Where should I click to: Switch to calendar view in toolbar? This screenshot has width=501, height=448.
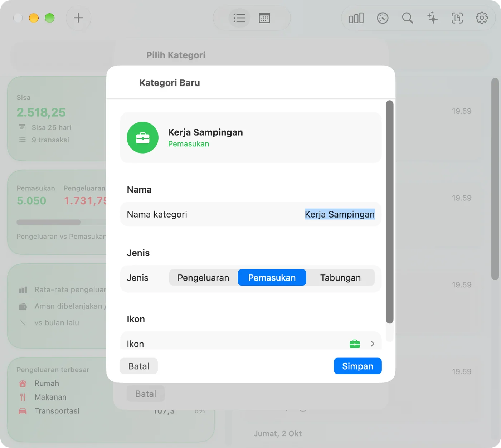pyautogui.click(x=264, y=18)
